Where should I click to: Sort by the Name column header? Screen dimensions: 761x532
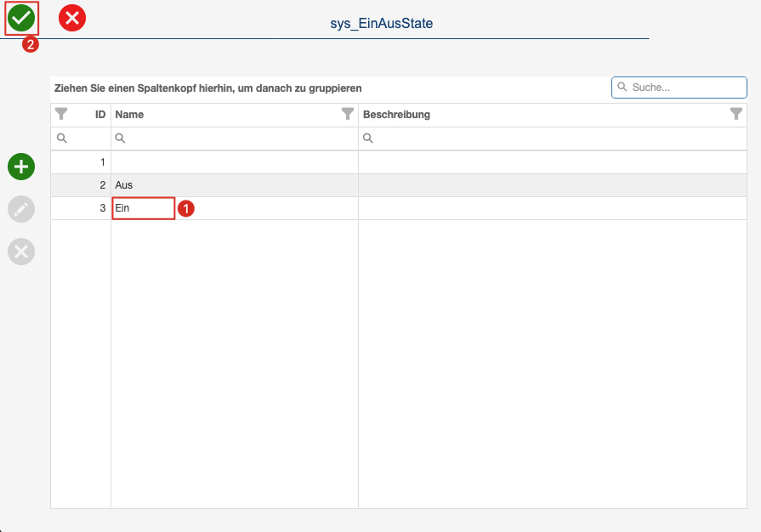click(129, 115)
